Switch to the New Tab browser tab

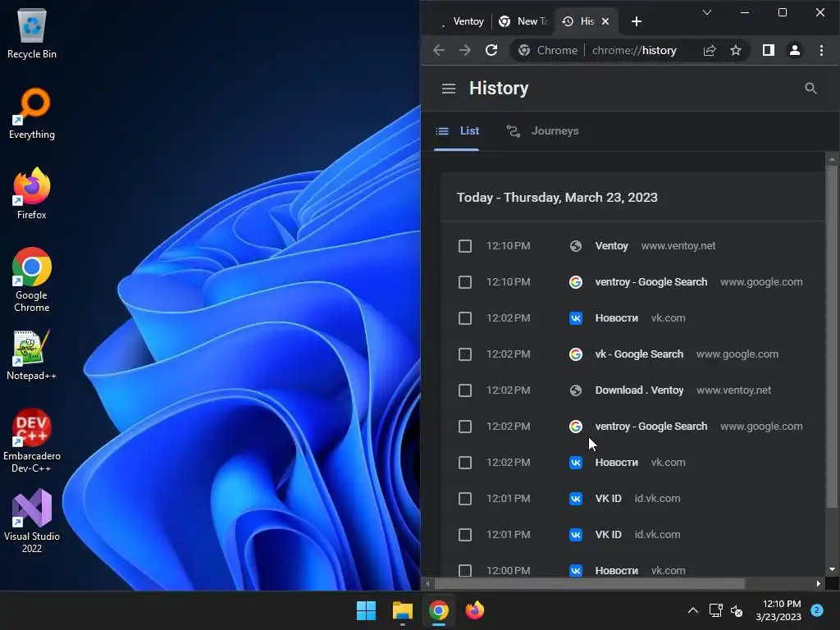point(523,21)
